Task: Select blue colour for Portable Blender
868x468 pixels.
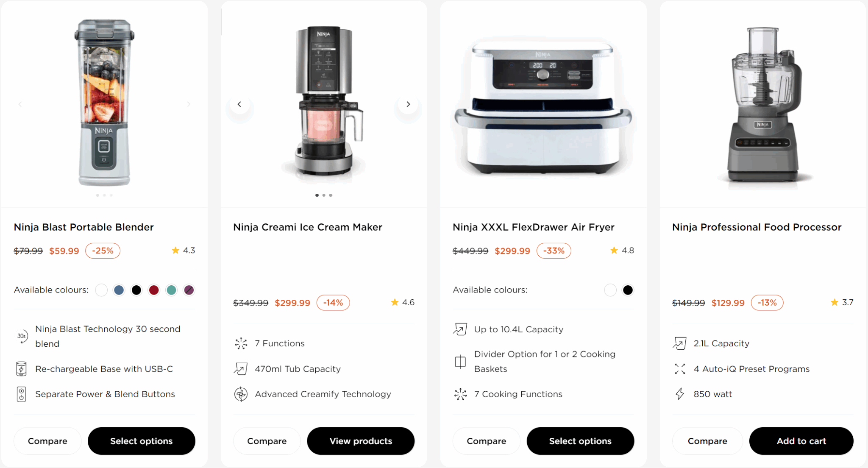Action: [x=119, y=290]
